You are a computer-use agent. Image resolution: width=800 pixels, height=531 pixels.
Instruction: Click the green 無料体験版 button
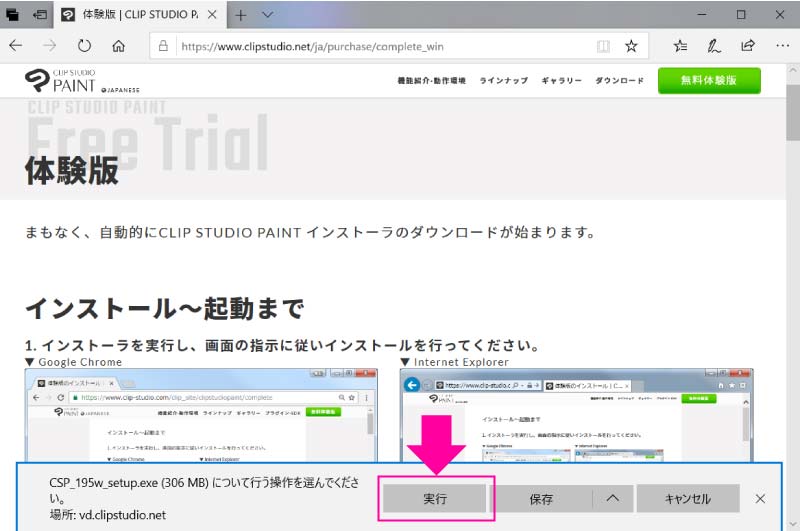(x=709, y=81)
